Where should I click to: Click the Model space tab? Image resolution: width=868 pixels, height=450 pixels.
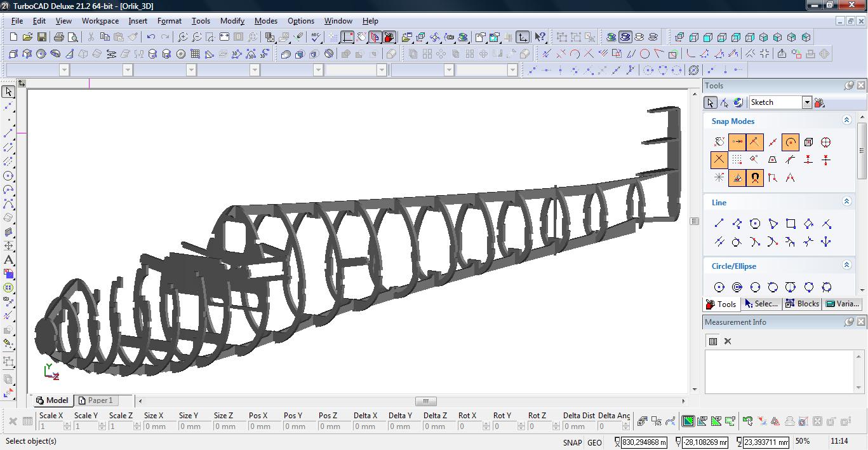point(52,400)
